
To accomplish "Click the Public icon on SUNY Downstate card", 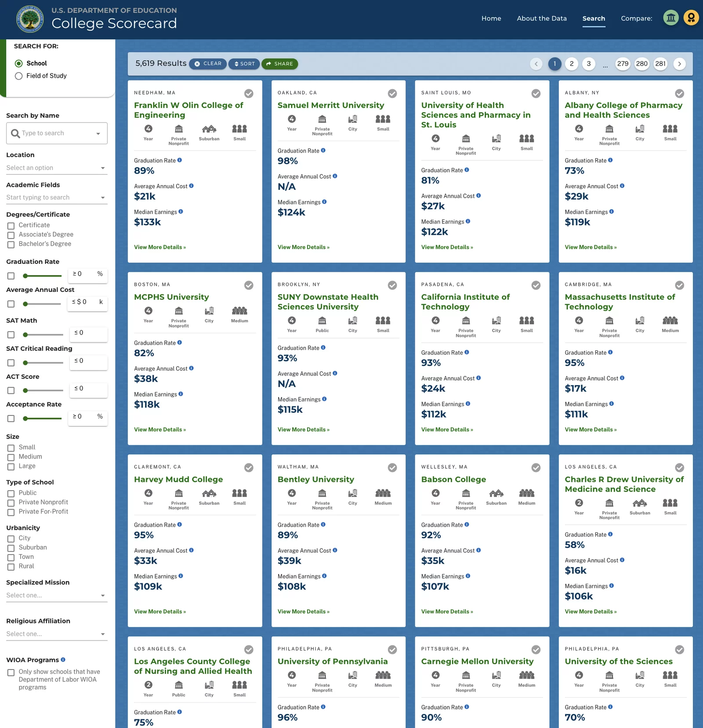I will pyautogui.click(x=322, y=320).
